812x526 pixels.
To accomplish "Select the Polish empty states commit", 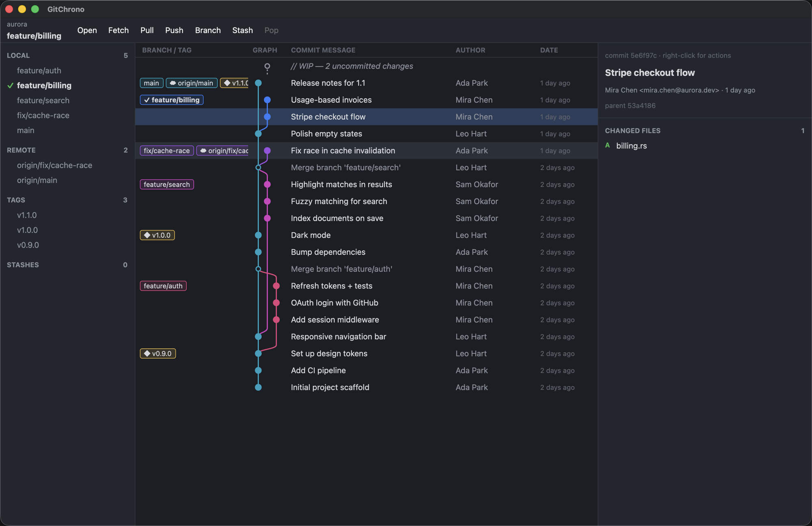I will point(366,134).
